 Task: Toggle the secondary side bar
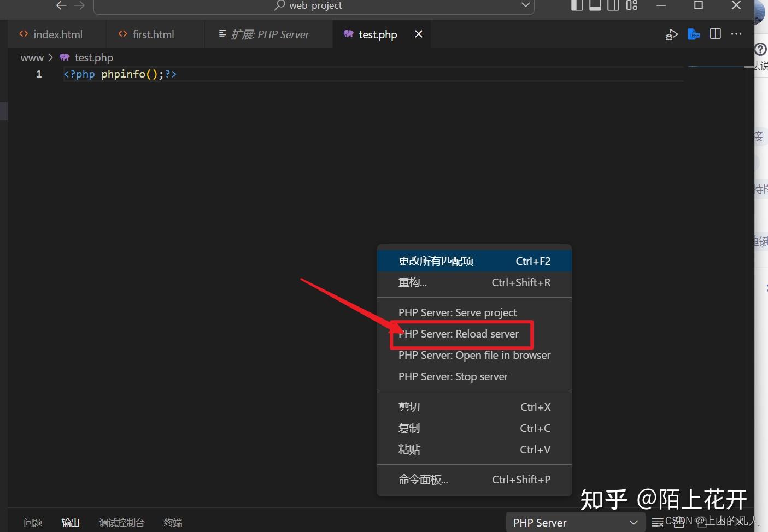613,6
